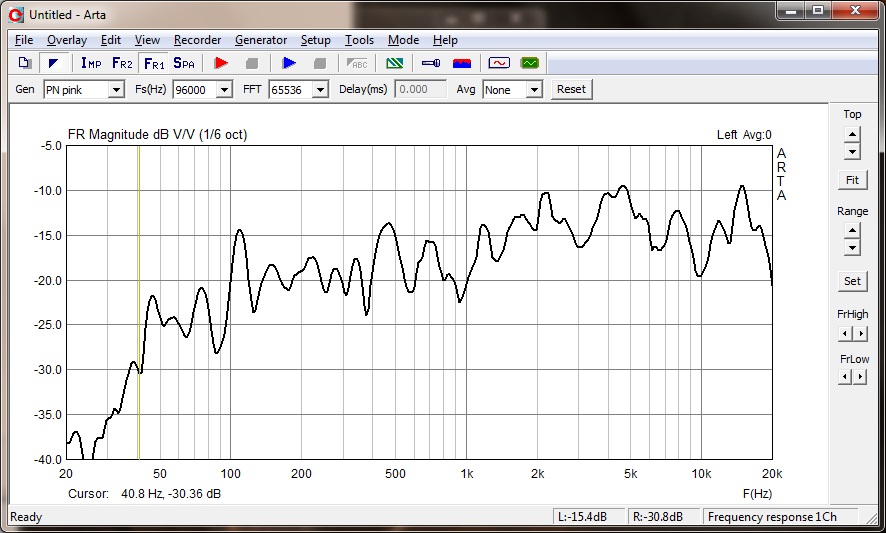Image resolution: width=886 pixels, height=533 pixels.
Task: Click the Top up arrow
Action: tap(852, 135)
